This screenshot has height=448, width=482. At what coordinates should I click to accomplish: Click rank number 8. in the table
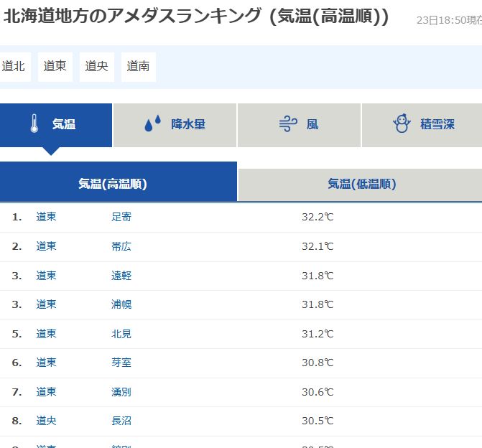click(x=17, y=421)
